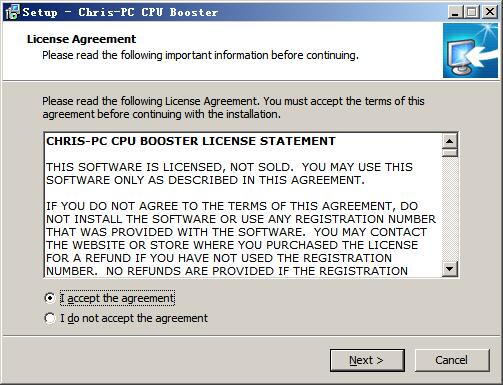
Task: Click inside the license text box
Action: tap(243, 205)
